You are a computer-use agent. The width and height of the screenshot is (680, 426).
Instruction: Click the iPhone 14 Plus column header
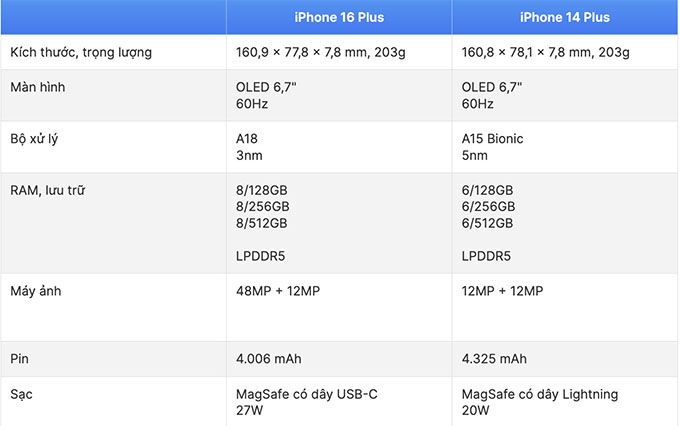coord(565,17)
